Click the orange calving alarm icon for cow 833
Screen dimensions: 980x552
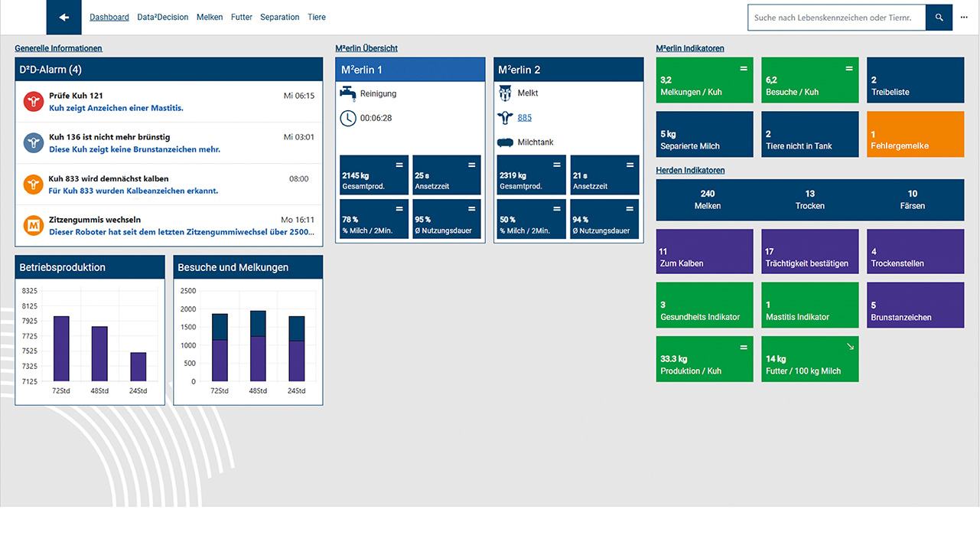click(33, 184)
